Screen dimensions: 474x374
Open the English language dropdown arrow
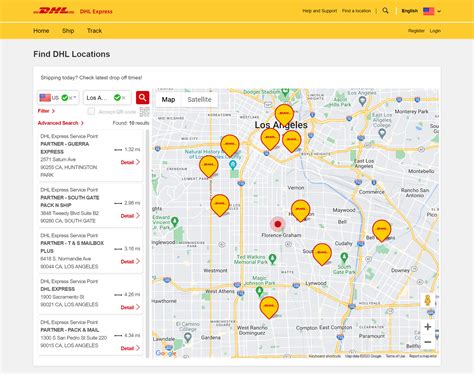439,11
